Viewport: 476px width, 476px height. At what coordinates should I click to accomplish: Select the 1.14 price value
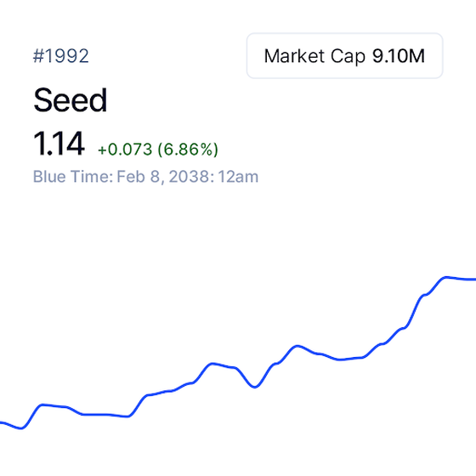click(59, 144)
